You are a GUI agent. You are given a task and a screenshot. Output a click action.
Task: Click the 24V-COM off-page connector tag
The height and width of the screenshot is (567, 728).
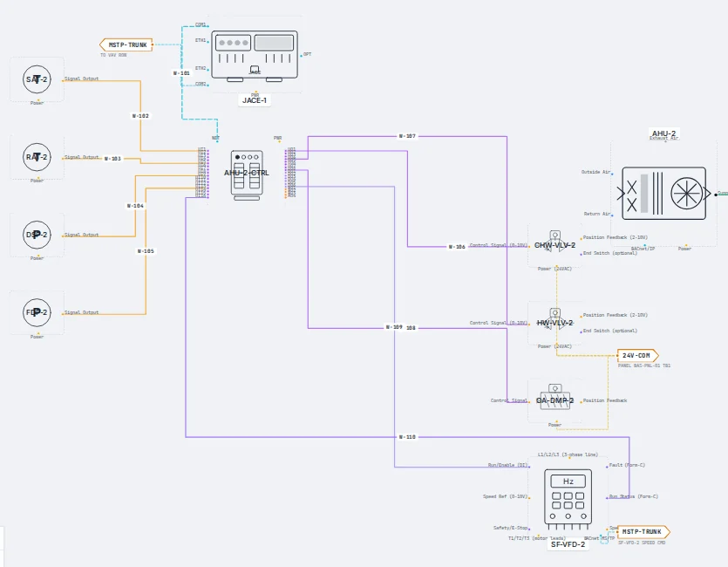point(638,356)
